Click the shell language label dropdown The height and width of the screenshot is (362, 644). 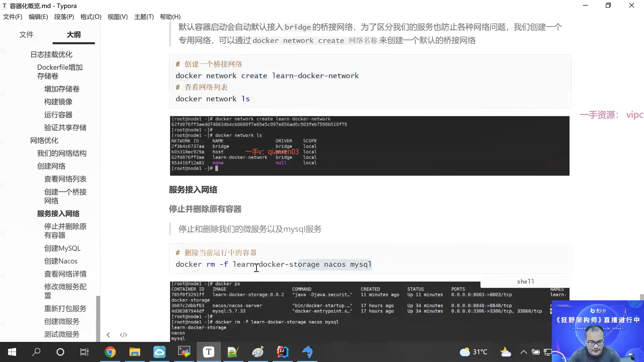pos(525,282)
